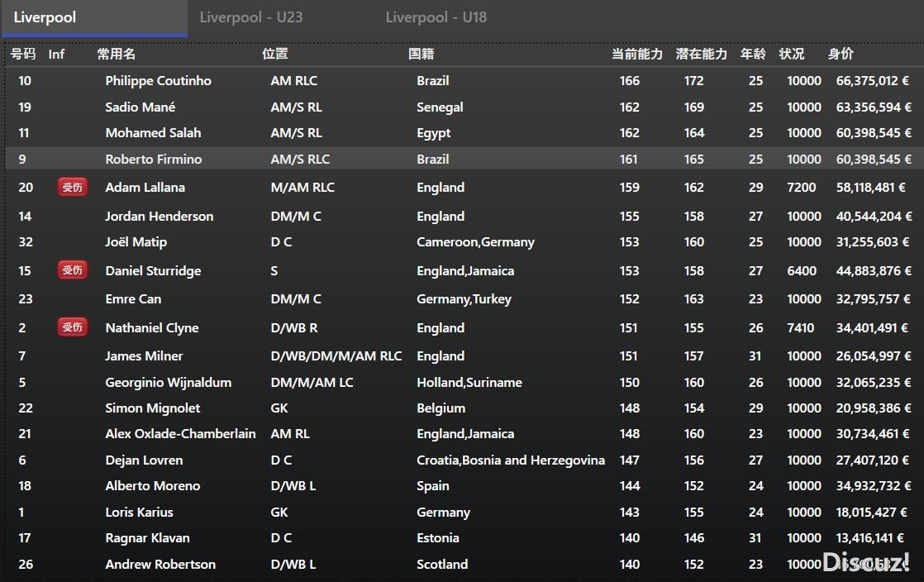924x582 pixels.
Task: Click Lallana's condition value 7200
Action: point(802,188)
